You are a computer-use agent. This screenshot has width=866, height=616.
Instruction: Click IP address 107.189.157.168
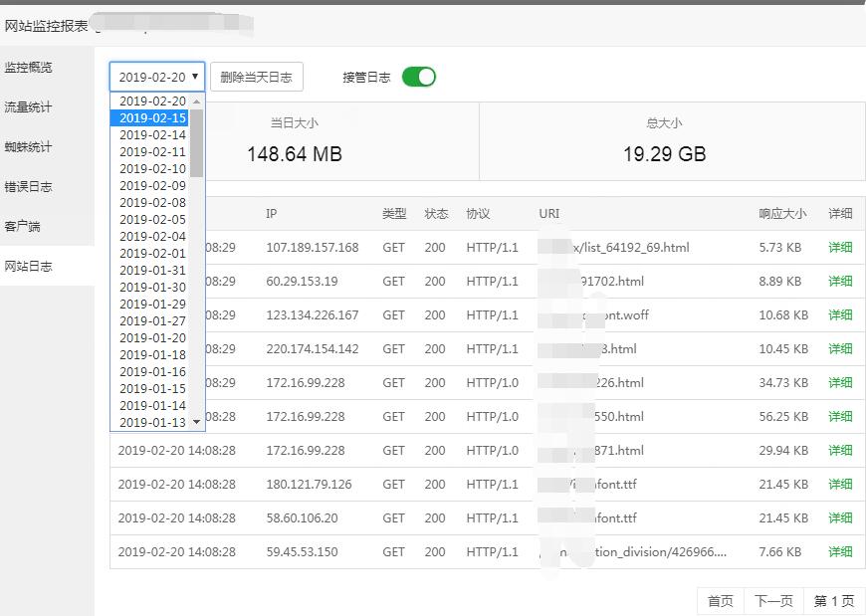[313, 247]
